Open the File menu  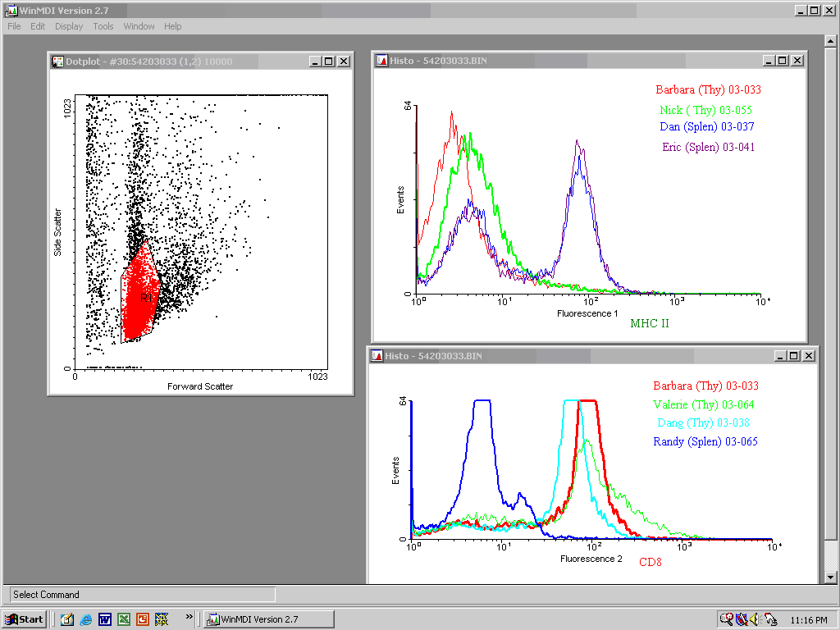[x=14, y=26]
